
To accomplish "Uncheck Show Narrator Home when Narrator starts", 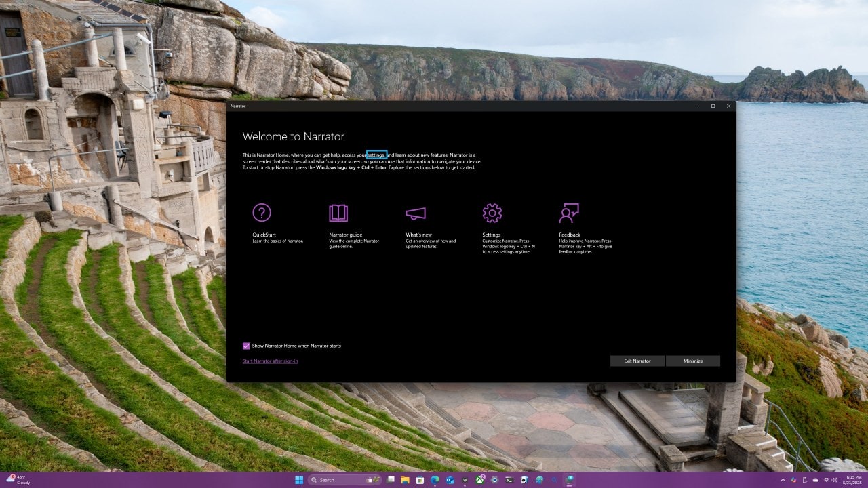I will pos(246,346).
